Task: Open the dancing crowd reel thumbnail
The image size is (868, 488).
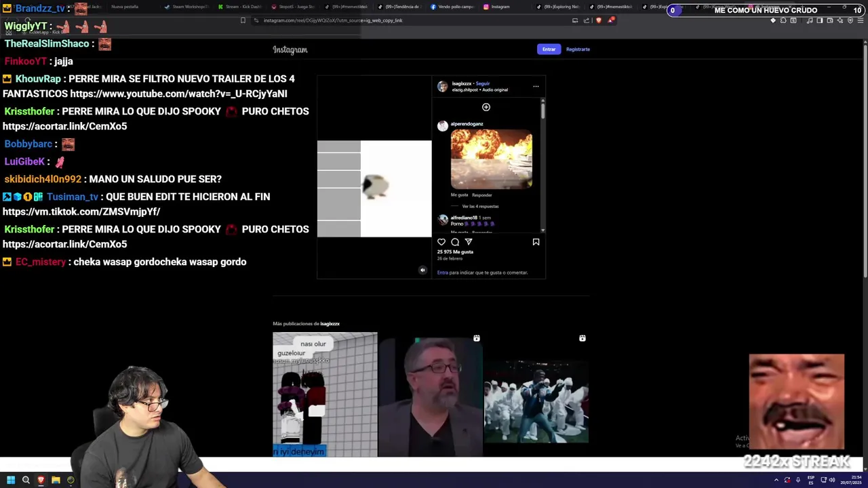Action: (536, 394)
